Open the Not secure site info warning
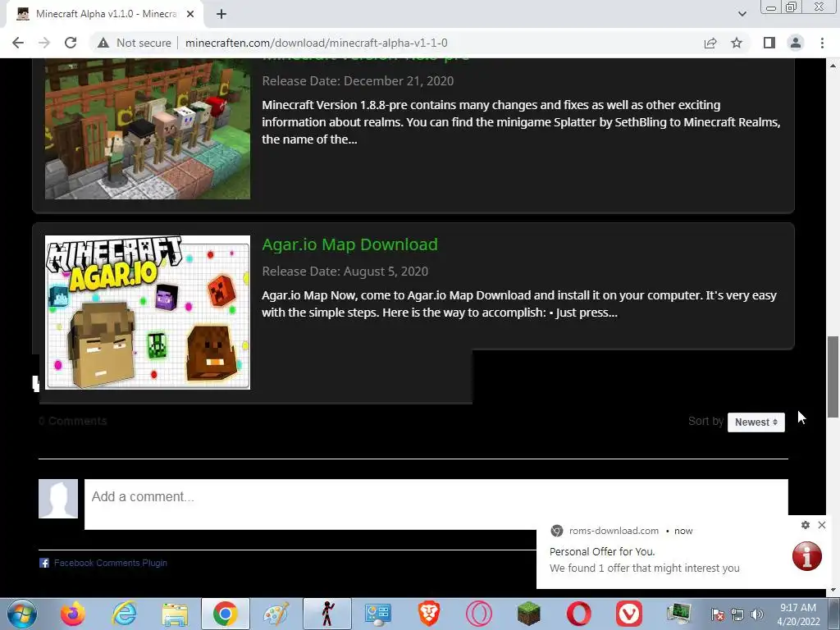The image size is (840, 630). coord(135,43)
